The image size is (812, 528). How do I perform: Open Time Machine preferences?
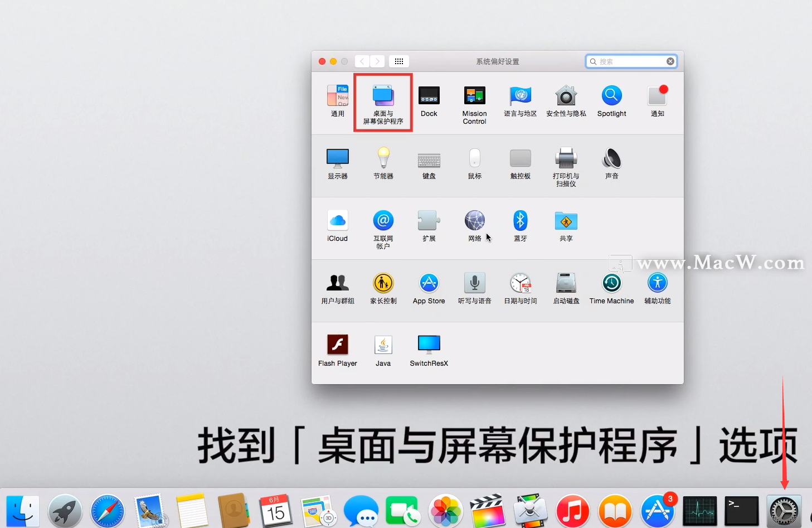pyautogui.click(x=612, y=288)
